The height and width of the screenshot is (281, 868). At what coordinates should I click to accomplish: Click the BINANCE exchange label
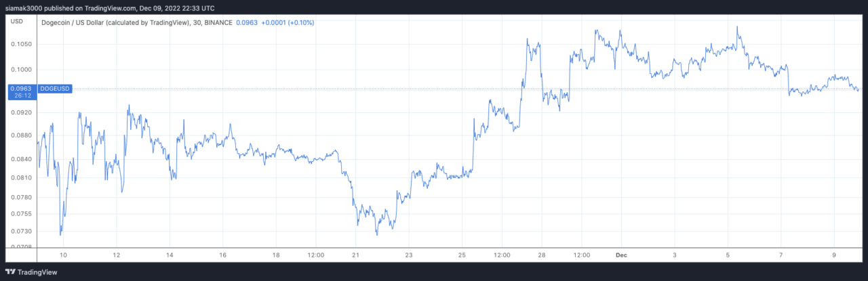(x=218, y=22)
